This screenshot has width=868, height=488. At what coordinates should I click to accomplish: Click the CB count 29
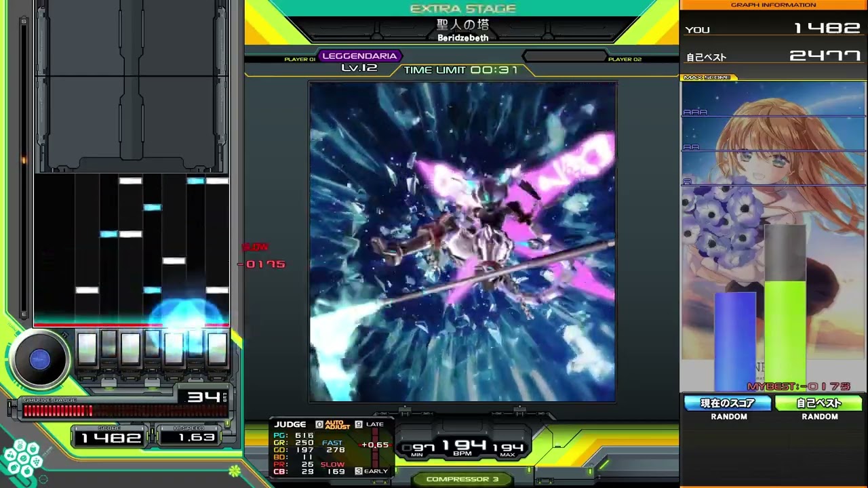tap(307, 472)
